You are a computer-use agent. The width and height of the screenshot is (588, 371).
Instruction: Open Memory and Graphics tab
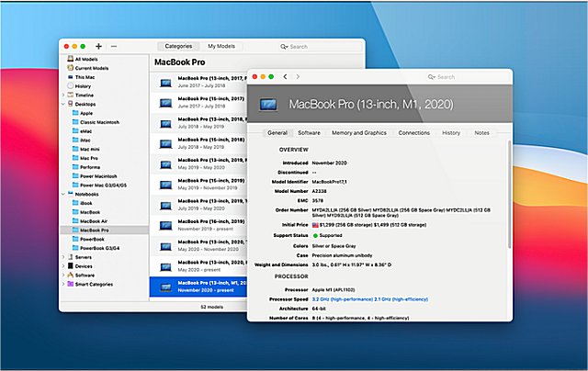(359, 132)
